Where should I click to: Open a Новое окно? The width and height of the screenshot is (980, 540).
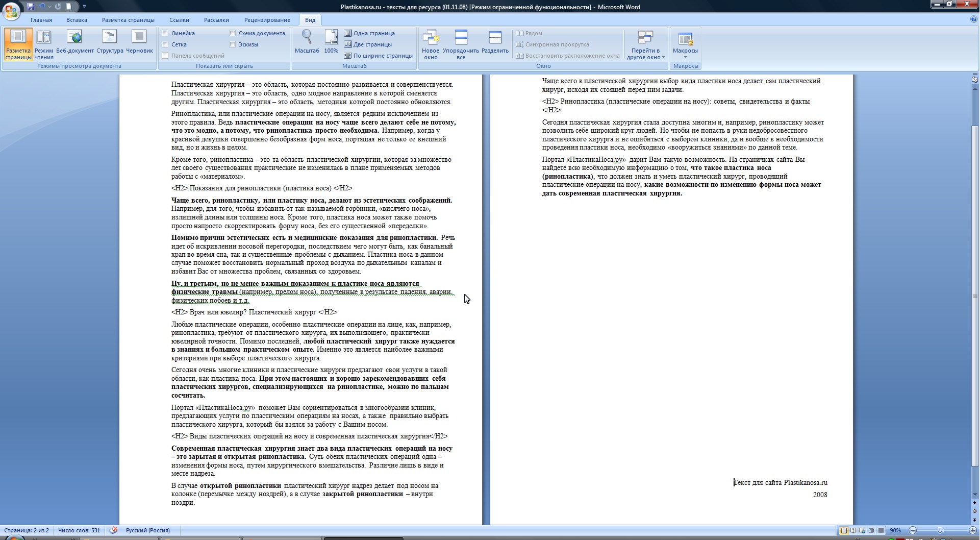[431, 44]
